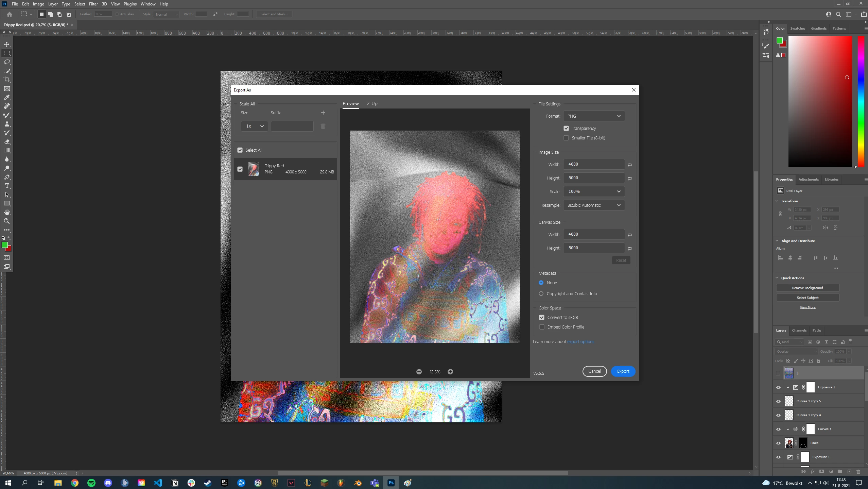This screenshot has width=868, height=489.
Task: Click the zoom out minus icon under the preview
Action: coord(419,372)
